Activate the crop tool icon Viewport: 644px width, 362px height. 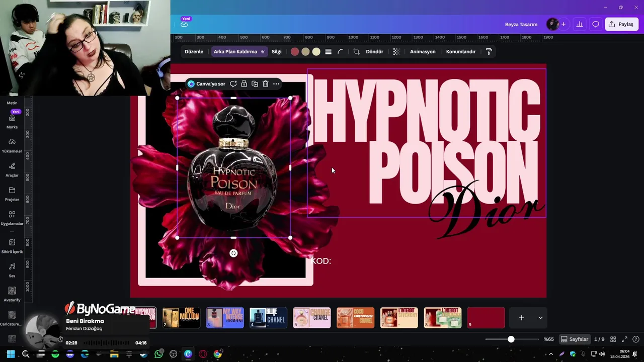pyautogui.click(x=356, y=52)
